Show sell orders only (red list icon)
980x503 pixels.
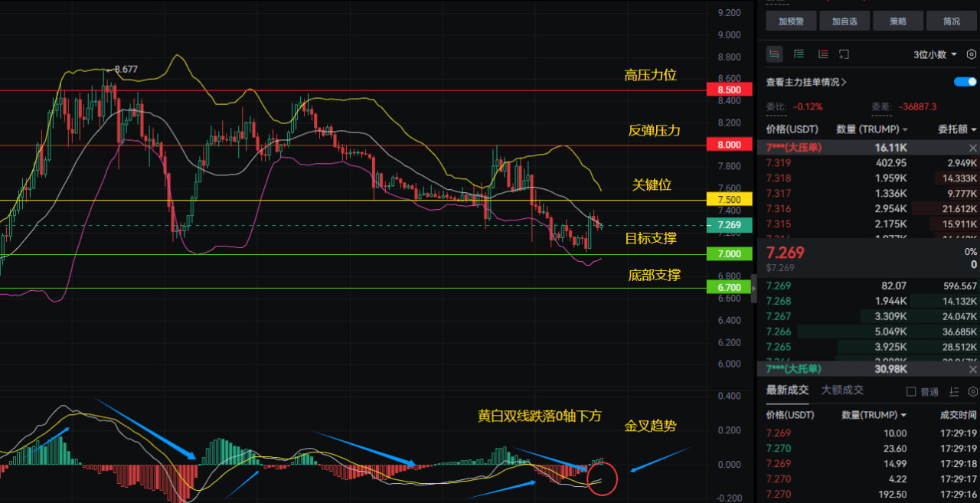pos(823,54)
